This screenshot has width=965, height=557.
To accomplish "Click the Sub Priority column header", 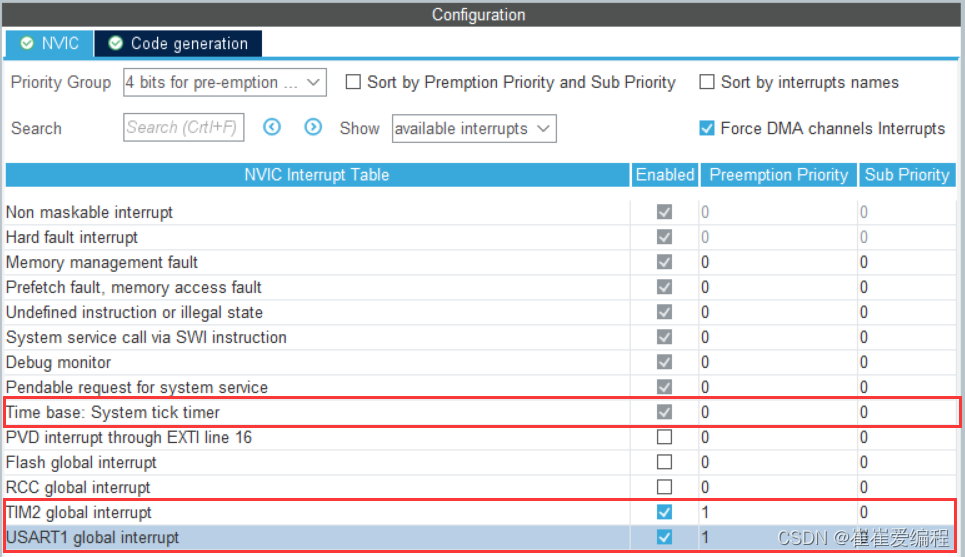I will [907, 175].
